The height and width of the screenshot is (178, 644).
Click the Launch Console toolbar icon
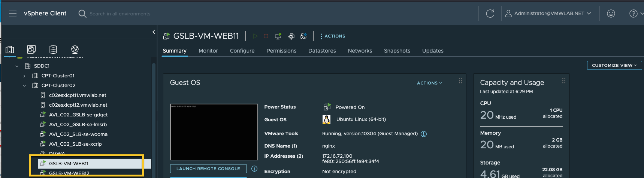(x=278, y=36)
